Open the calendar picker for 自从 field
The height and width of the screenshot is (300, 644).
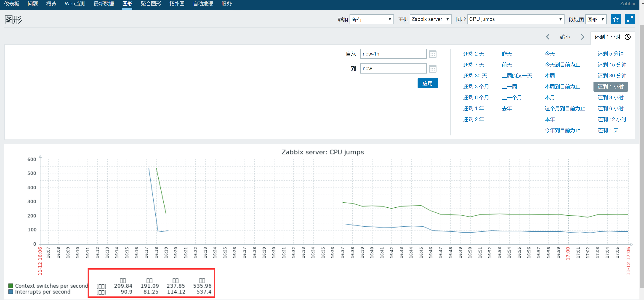(x=433, y=54)
